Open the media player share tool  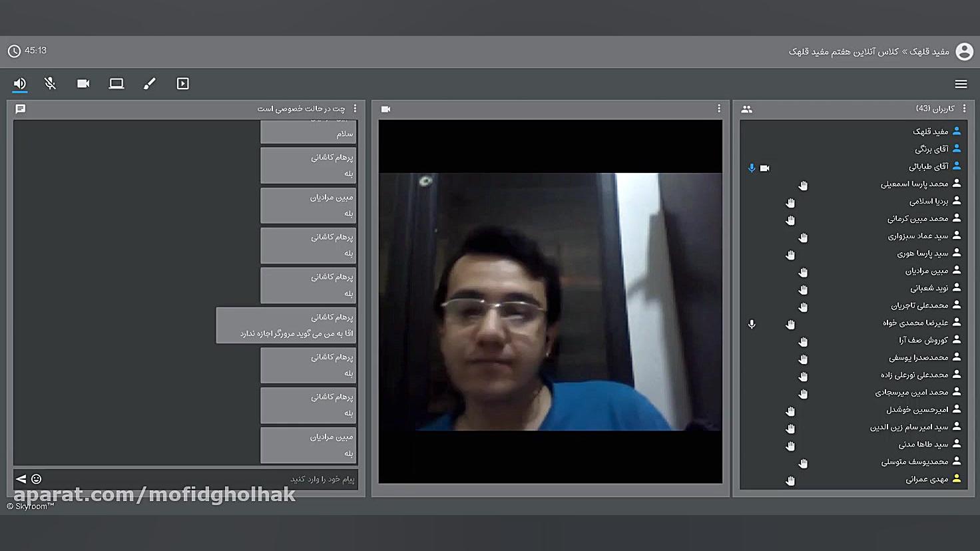point(183,84)
